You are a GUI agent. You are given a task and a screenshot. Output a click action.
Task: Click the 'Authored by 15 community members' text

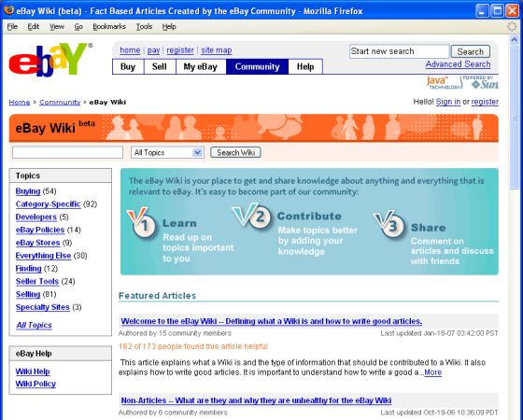click(175, 333)
